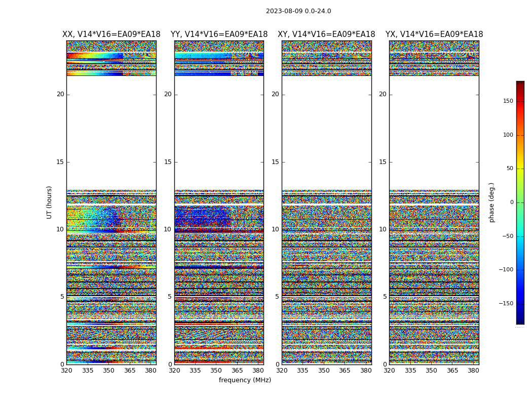
Task: Click the blue region near 11 hours in the YY plot
Action: [203, 217]
